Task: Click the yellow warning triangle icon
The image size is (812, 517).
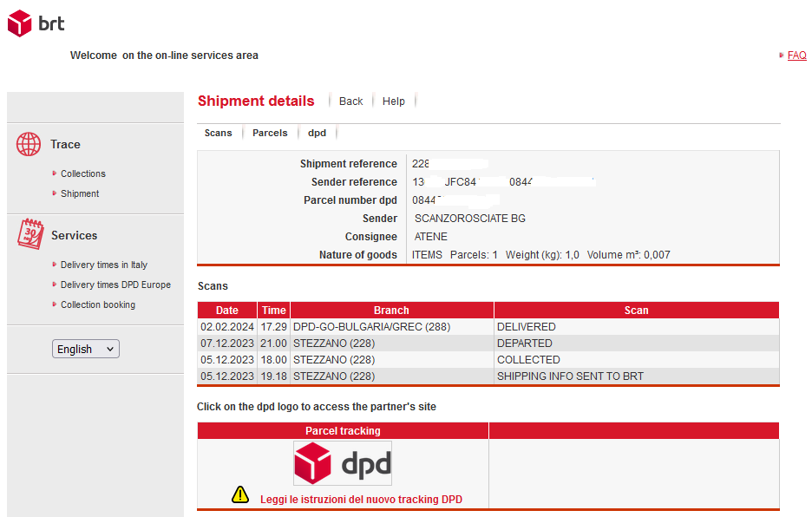Action: coord(240,494)
